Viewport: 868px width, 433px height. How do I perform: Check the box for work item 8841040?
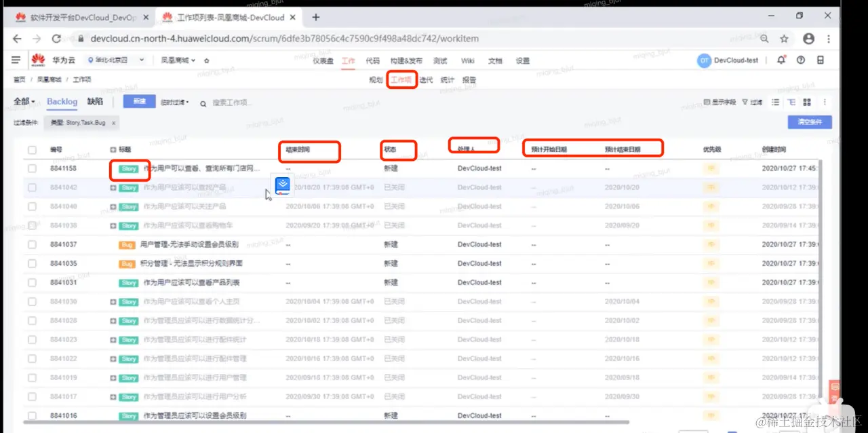coord(32,206)
